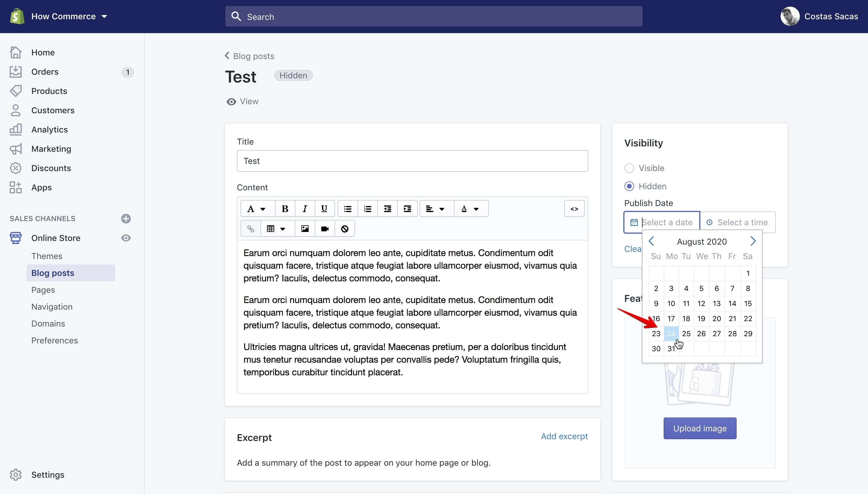Toggle bold formatting

click(285, 209)
